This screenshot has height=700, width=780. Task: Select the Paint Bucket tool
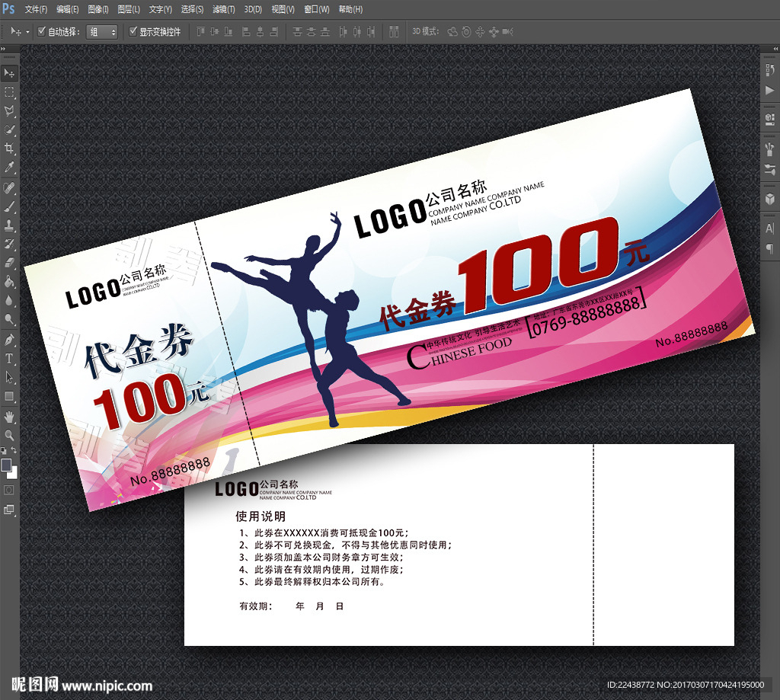tap(9, 282)
